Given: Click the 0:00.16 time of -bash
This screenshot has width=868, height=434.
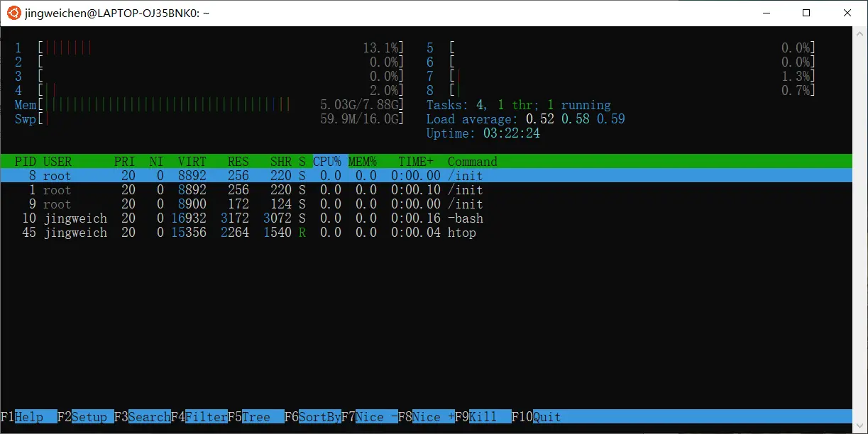Looking at the screenshot, I should (x=416, y=218).
